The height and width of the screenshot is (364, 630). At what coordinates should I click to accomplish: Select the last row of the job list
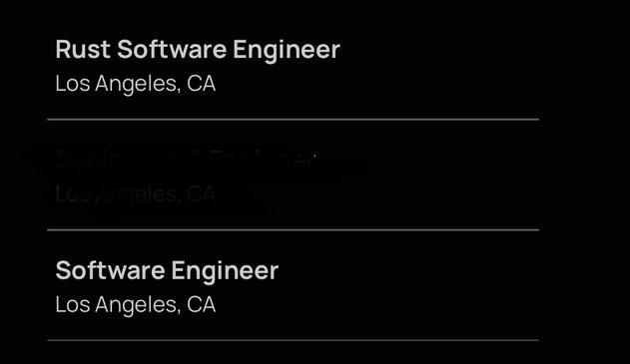(x=293, y=285)
